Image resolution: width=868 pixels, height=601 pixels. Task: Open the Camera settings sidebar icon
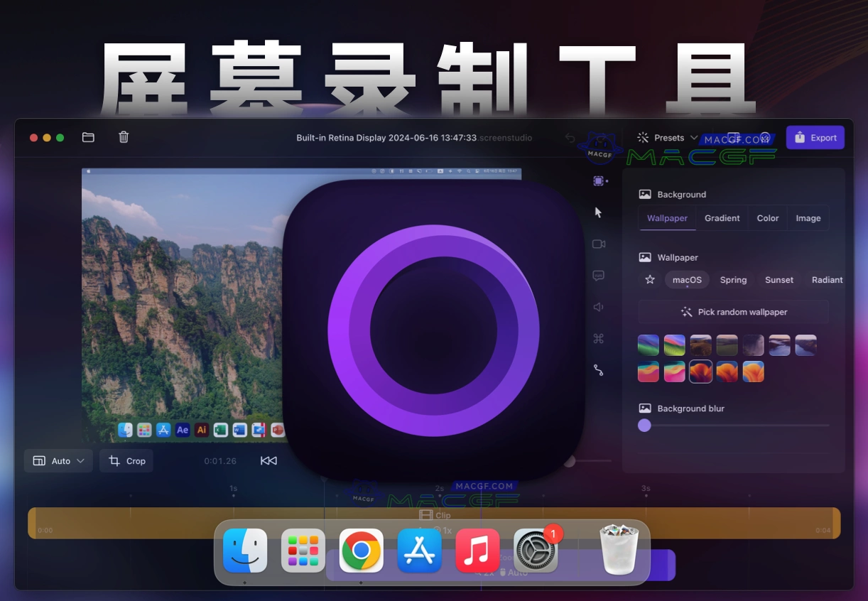(599, 244)
